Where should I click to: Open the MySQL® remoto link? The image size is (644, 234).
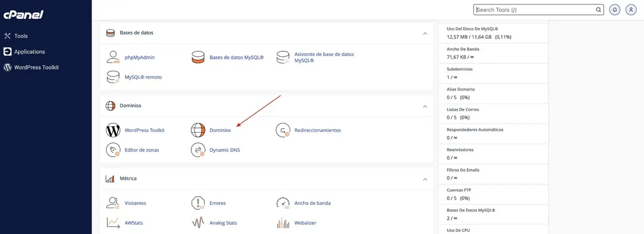click(143, 77)
